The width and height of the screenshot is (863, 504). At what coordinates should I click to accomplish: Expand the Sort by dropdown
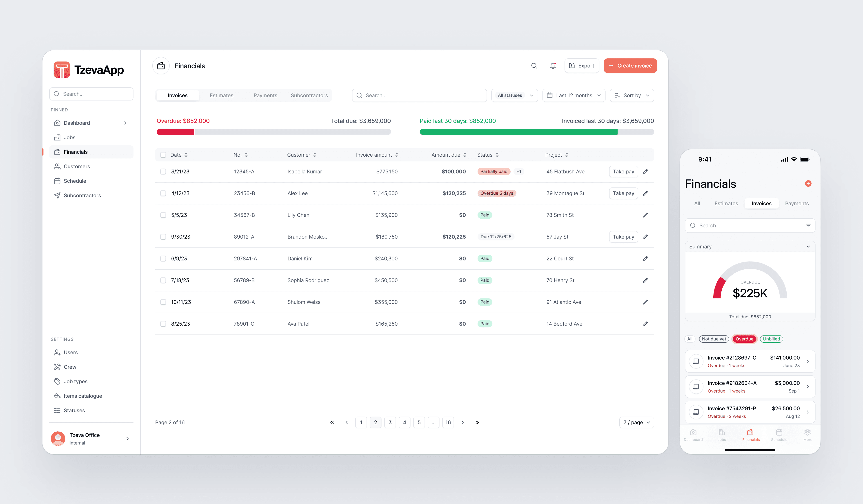point(633,95)
